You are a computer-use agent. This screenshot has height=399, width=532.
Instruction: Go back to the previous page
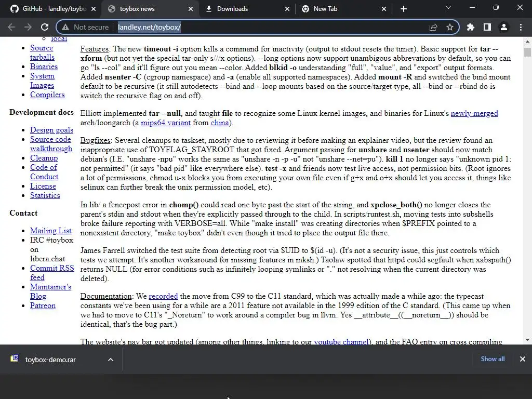(x=11, y=27)
